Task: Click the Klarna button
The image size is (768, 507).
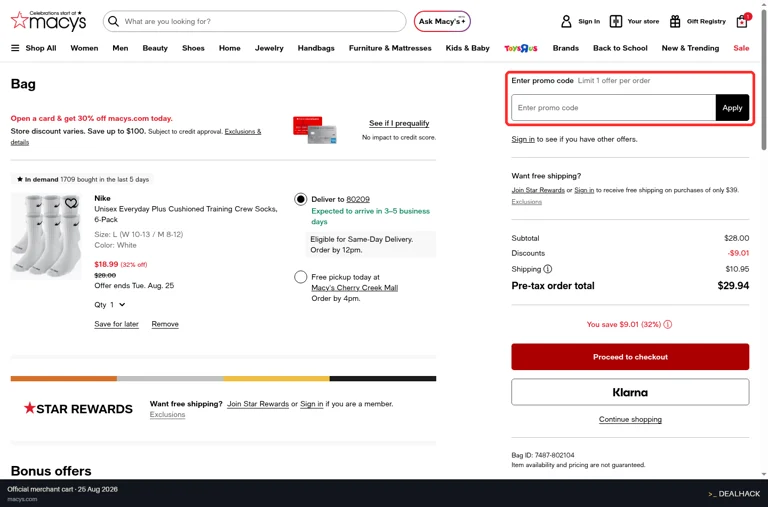Action: pos(630,392)
